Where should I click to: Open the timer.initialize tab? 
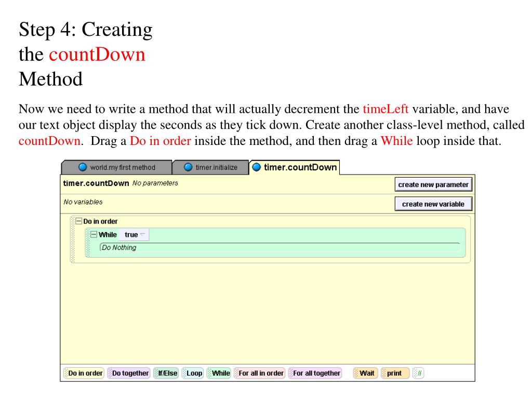[x=211, y=167]
